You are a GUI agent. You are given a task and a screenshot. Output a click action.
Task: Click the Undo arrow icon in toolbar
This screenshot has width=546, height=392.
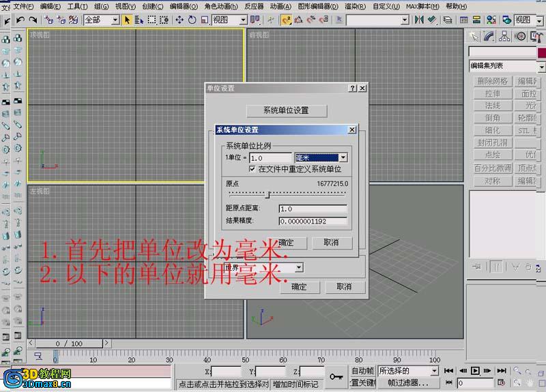point(20,20)
